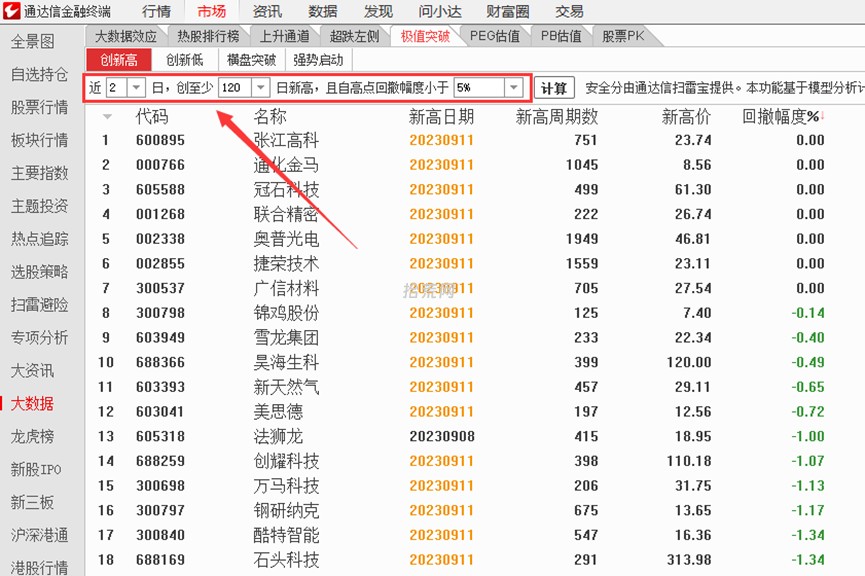Select the 锦鸡股份 stock name
865x576 pixels.
(286, 313)
